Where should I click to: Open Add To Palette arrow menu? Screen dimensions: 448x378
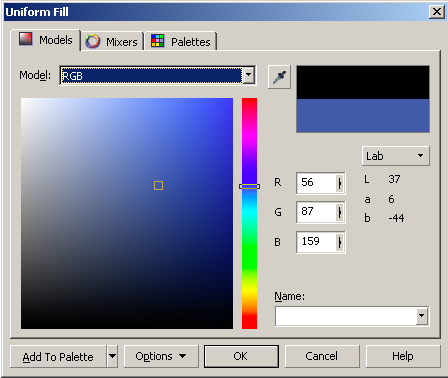point(112,356)
